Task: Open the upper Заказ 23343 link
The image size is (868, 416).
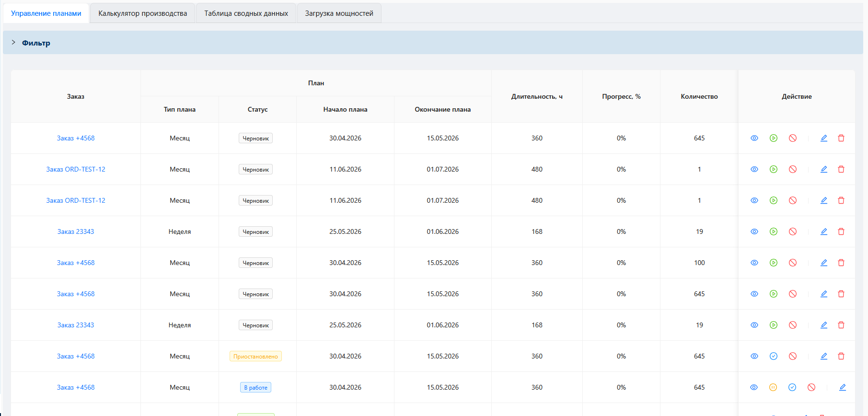Action: [x=76, y=231]
